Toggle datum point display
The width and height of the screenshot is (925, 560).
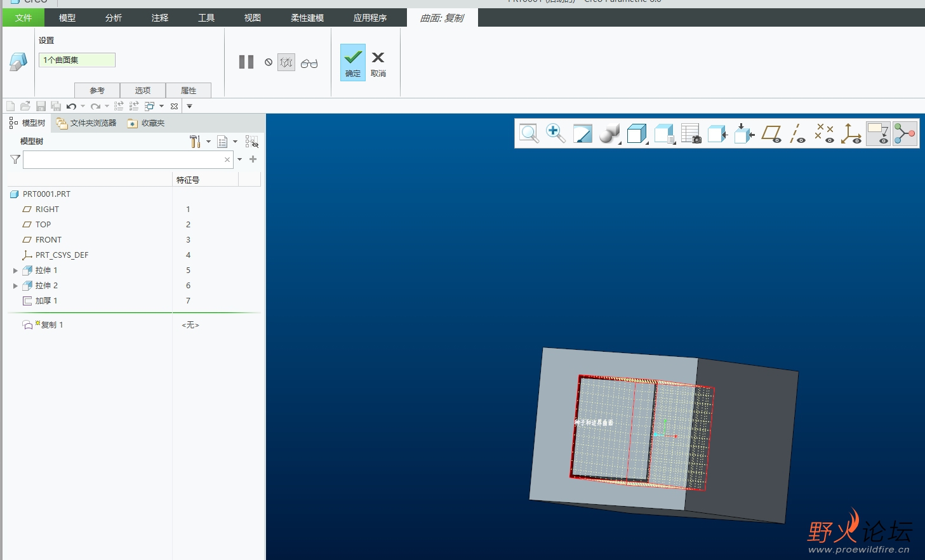pos(824,133)
